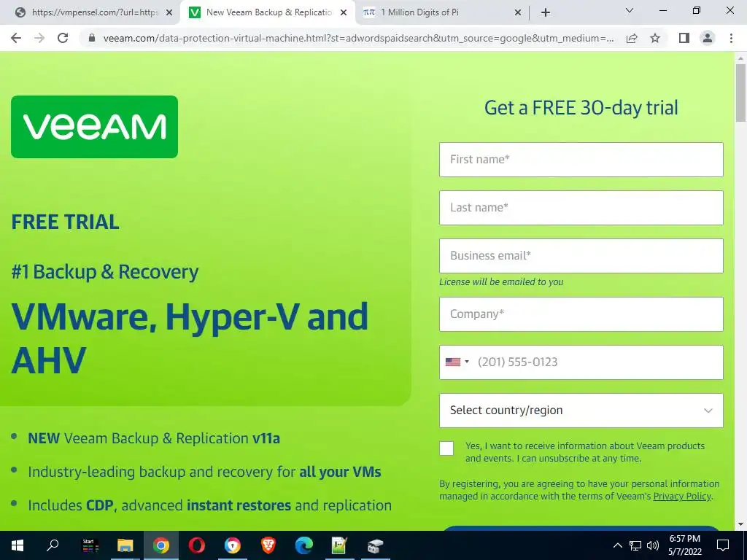This screenshot has width=747, height=560.
Task: Click 'Includes CDP, advanced instant restores' bullet
Action: pos(209,505)
